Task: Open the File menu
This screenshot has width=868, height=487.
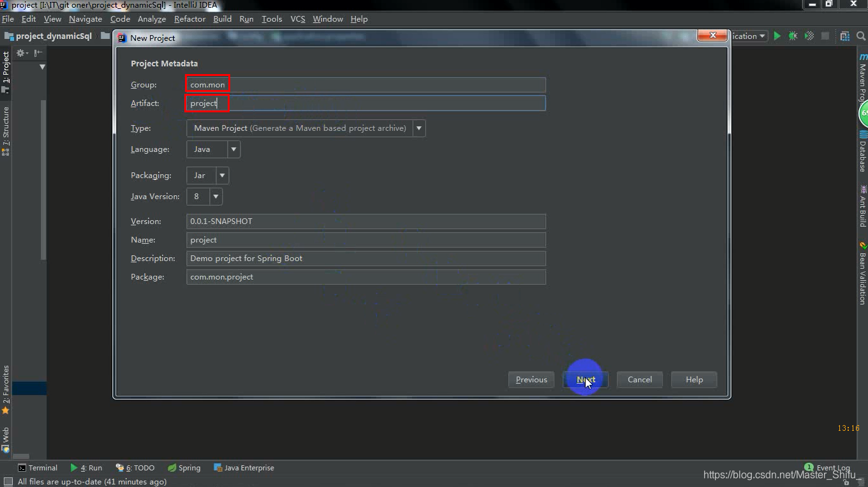Action: [x=8, y=19]
